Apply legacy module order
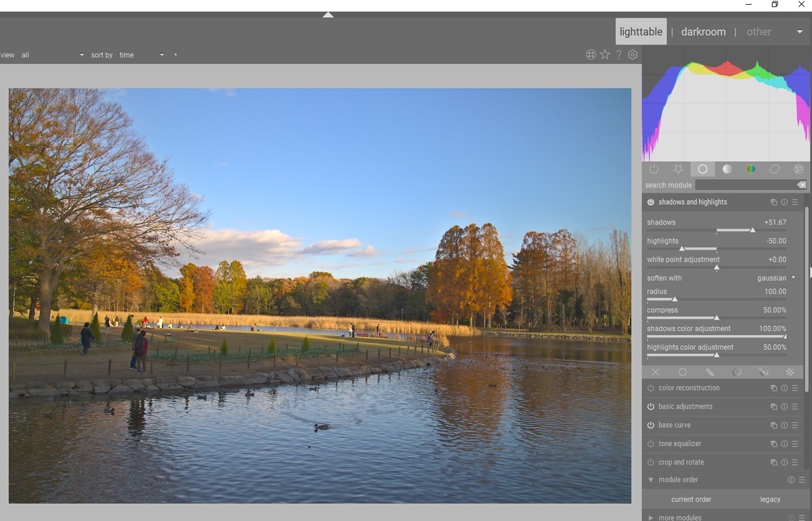The height and width of the screenshot is (521, 812). [x=770, y=499]
